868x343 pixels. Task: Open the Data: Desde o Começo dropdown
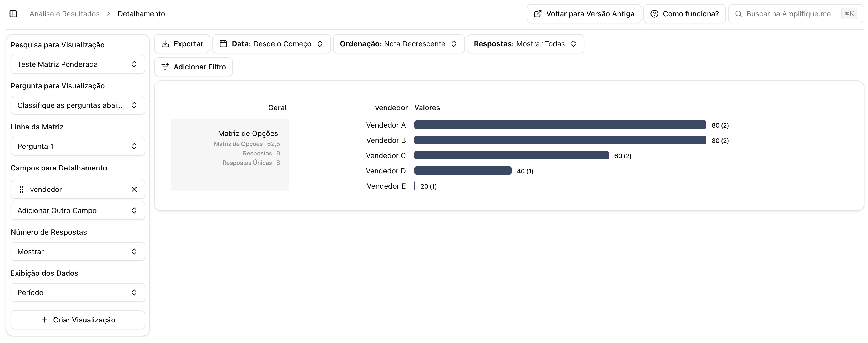click(272, 44)
